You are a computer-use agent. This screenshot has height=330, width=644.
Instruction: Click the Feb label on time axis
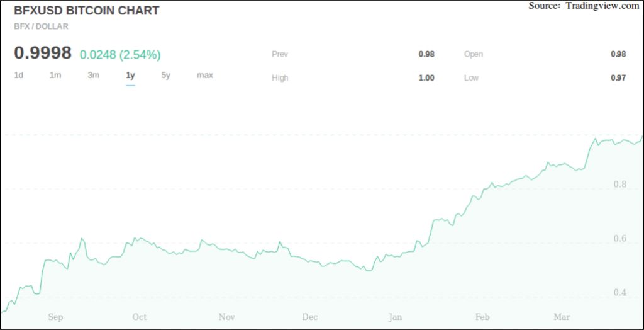(x=482, y=317)
